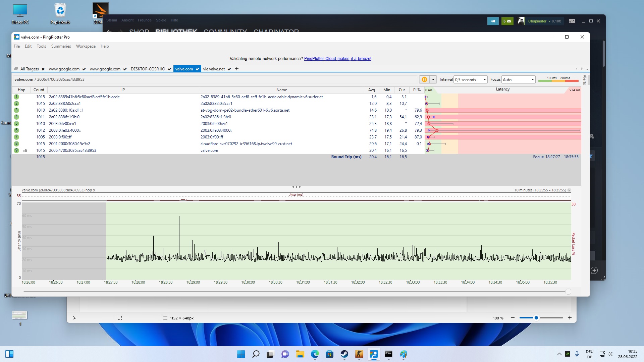Image resolution: width=644 pixels, height=362 pixels.
Task: Open the Workspace menu
Action: click(86, 46)
